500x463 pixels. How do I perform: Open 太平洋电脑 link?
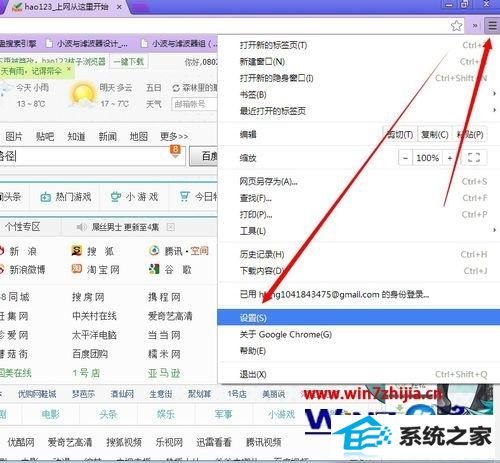click(x=94, y=335)
